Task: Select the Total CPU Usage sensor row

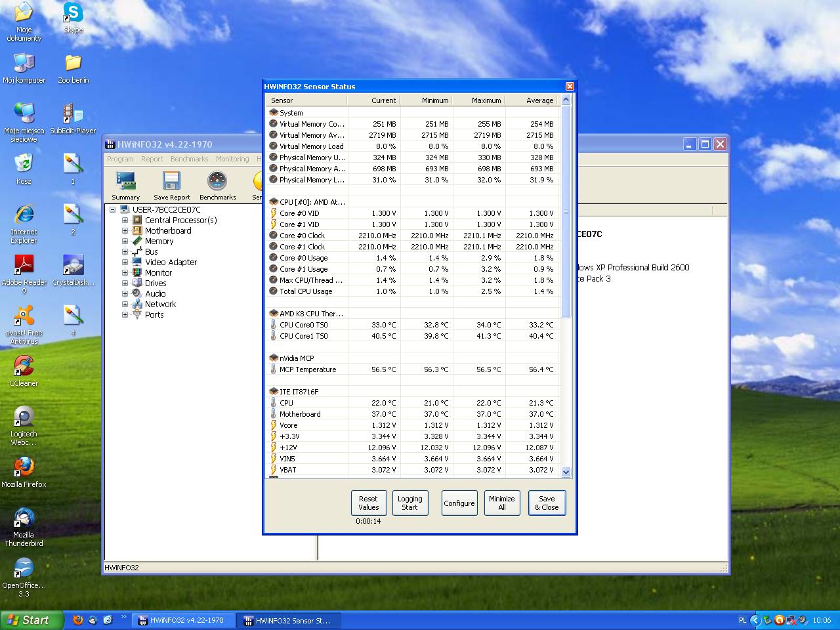Action: coord(413,291)
